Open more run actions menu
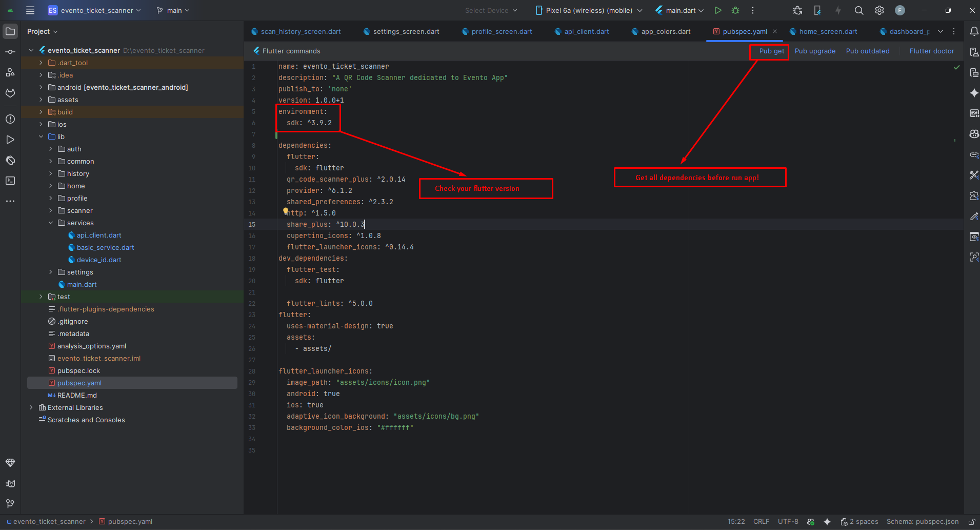Viewport: 980px width, 530px height. 753,10
